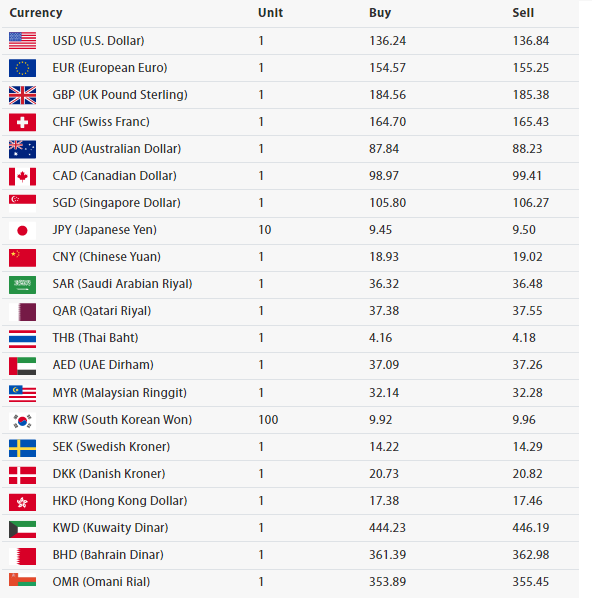
Task: Select the AUD (Australian Dollar) label
Action: (x=117, y=149)
